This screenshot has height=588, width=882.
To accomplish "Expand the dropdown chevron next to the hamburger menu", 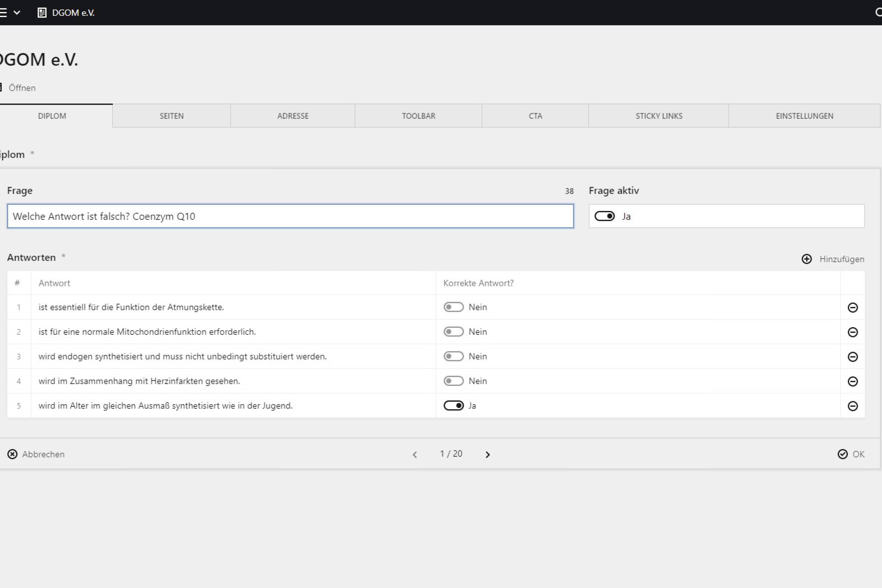I will click(17, 13).
